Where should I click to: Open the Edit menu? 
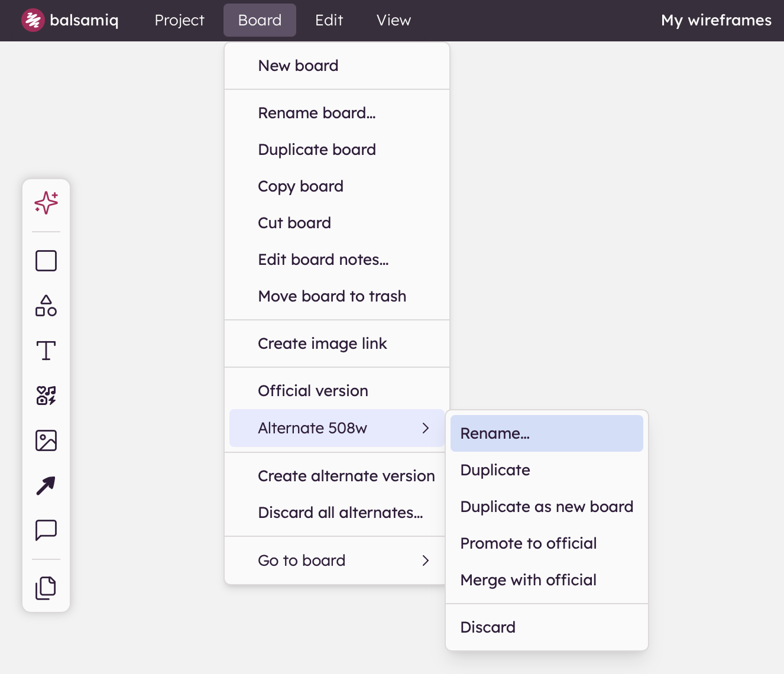point(329,20)
